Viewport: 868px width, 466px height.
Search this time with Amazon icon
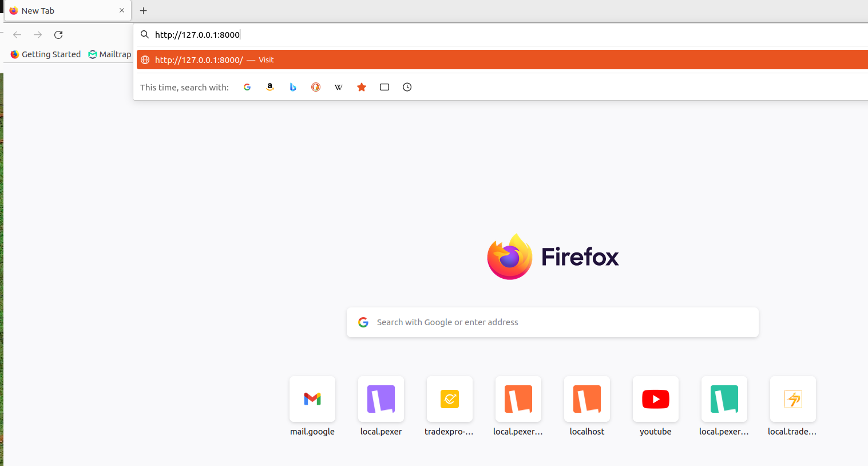(270, 87)
